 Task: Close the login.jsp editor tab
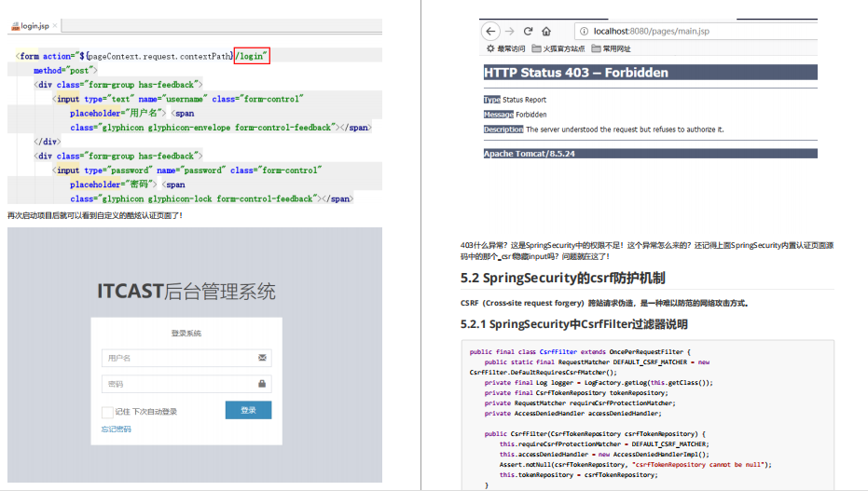55,26
